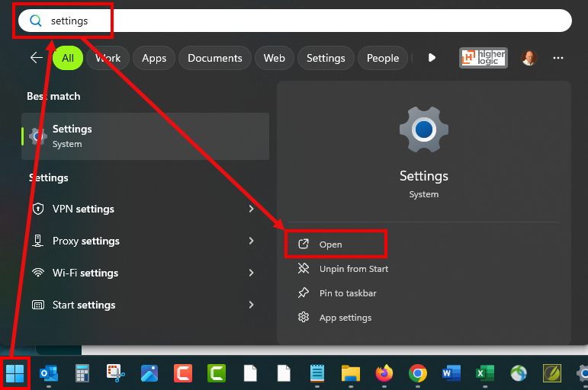Open Excel from the taskbar
This screenshot has height=390, width=588.
(484, 373)
